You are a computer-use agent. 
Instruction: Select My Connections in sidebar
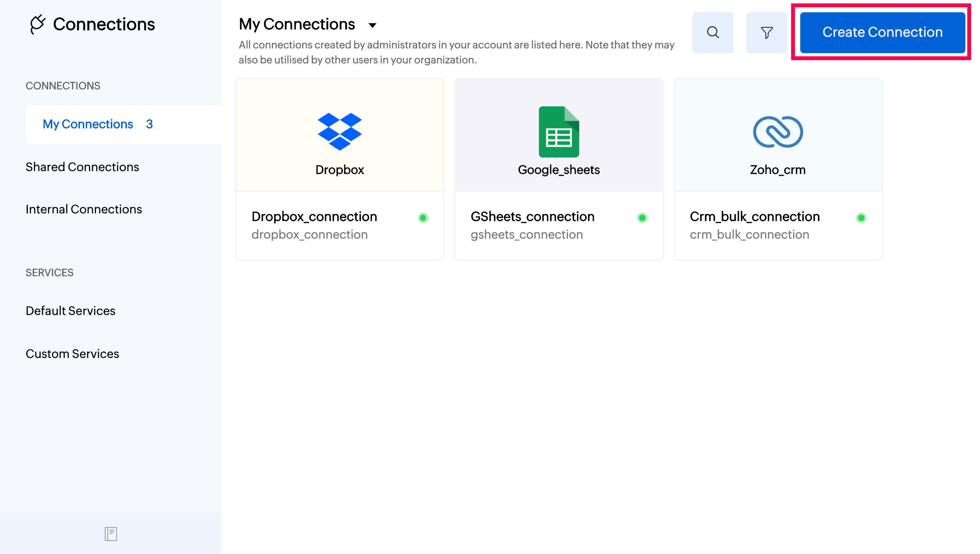[x=88, y=124]
